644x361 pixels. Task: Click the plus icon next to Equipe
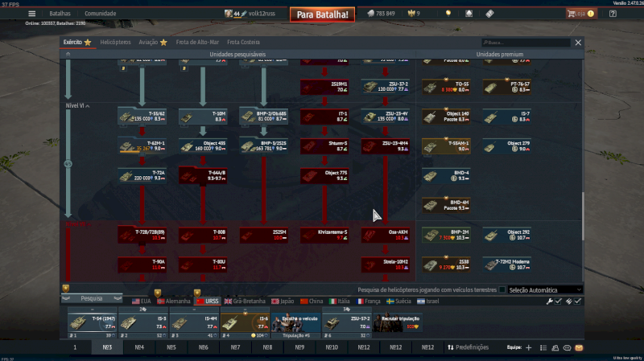tap(528, 347)
